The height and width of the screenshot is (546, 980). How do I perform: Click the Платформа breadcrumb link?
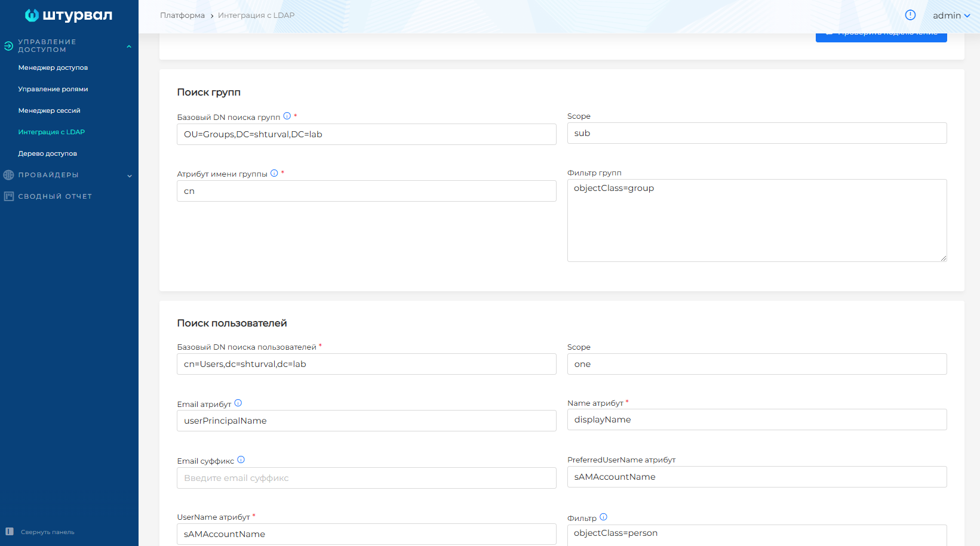tap(182, 16)
